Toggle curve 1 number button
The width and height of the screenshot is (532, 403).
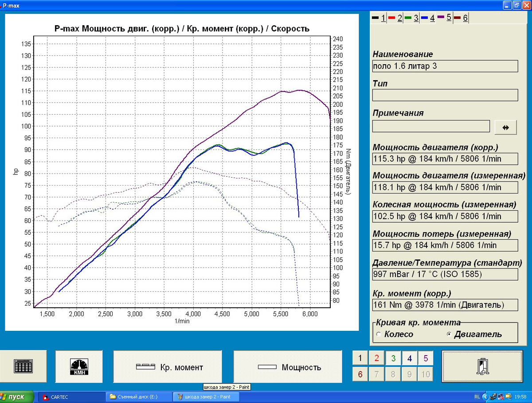[x=360, y=358]
